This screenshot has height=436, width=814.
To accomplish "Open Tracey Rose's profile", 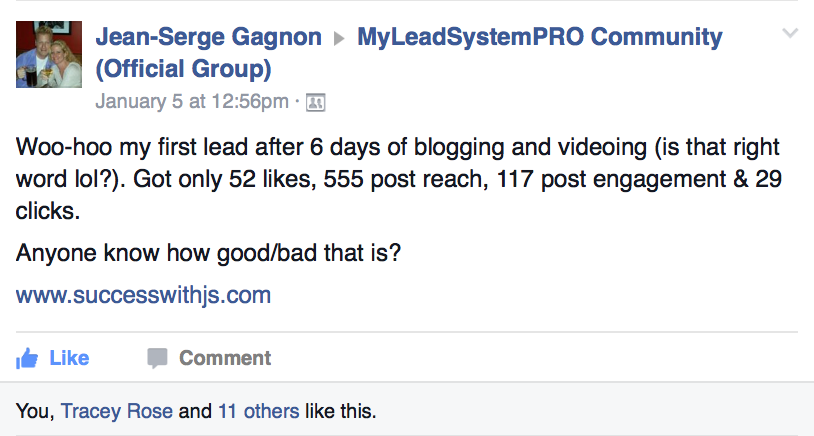I will [x=117, y=411].
